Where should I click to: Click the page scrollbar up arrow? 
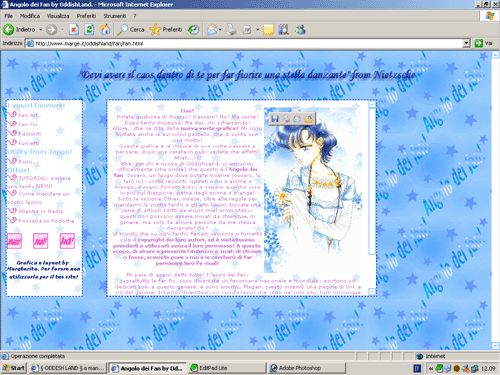click(495, 55)
